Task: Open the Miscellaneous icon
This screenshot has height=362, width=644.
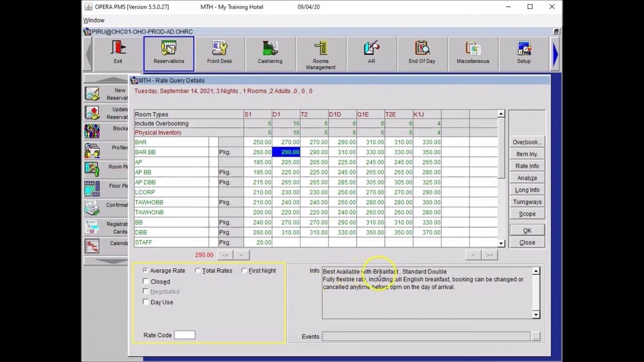Action: [473, 53]
